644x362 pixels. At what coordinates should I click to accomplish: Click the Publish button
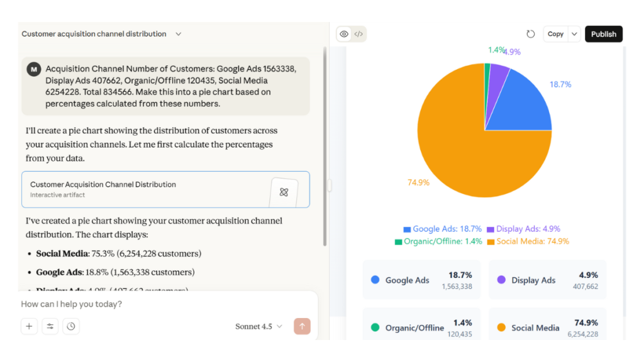point(603,34)
